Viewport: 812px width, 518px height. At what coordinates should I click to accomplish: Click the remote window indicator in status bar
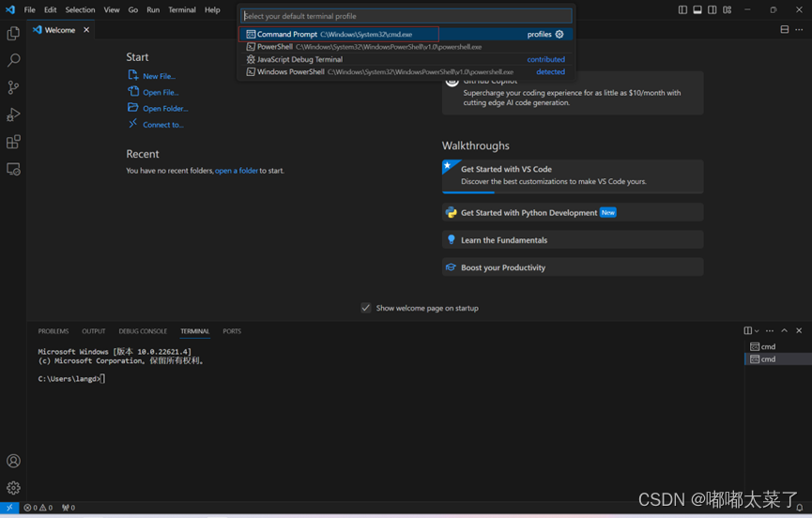pos(9,508)
